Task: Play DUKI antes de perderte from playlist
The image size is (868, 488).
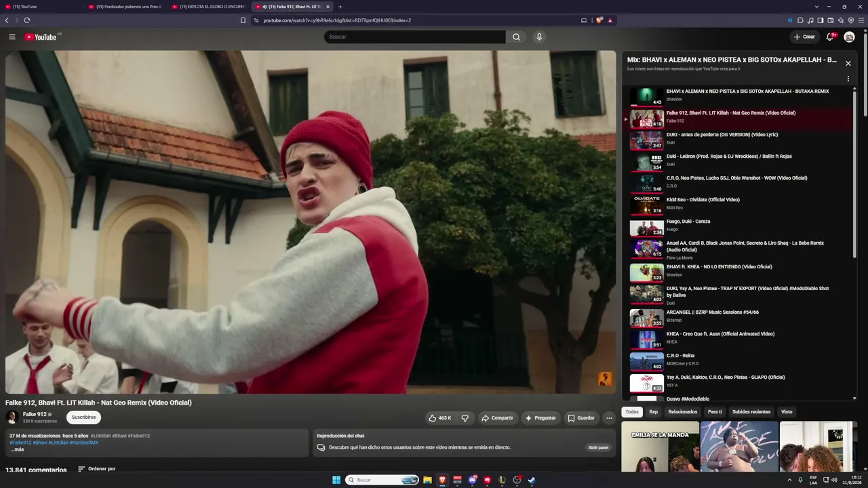Action: pos(738,141)
